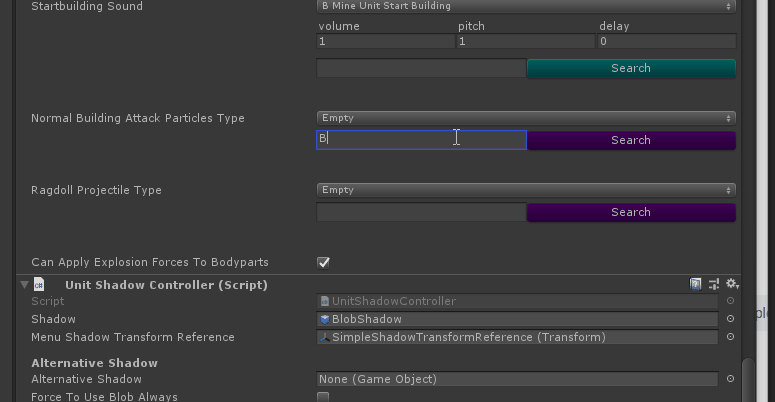Click the bold Alternative Shadow section heading
Viewport: 775px width, 402px height.
coord(94,363)
